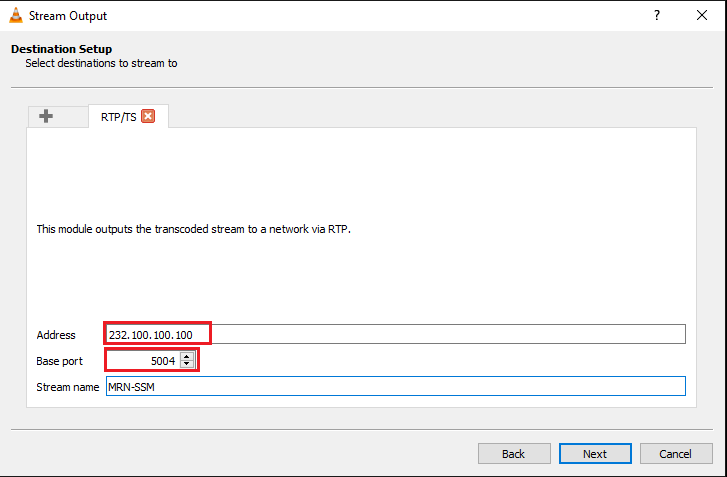Click the Address field showing 232.100.100.100
This screenshot has width=727, height=477.
point(395,334)
